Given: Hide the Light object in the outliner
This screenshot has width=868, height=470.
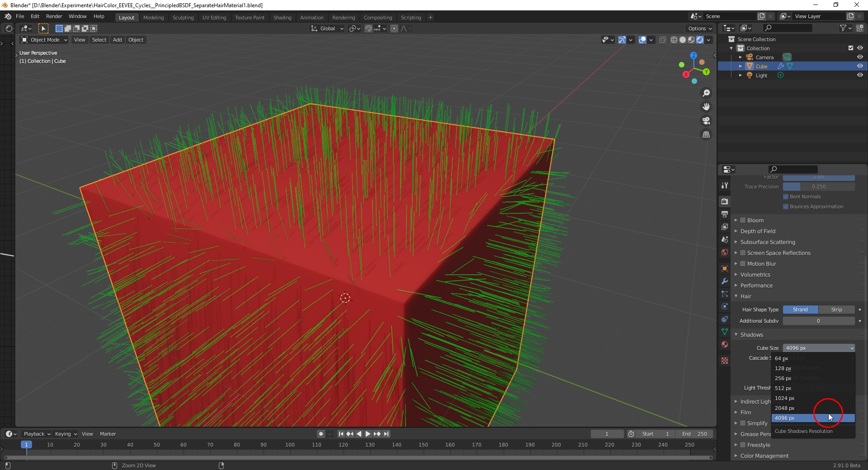Looking at the screenshot, I should (x=860, y=75).
